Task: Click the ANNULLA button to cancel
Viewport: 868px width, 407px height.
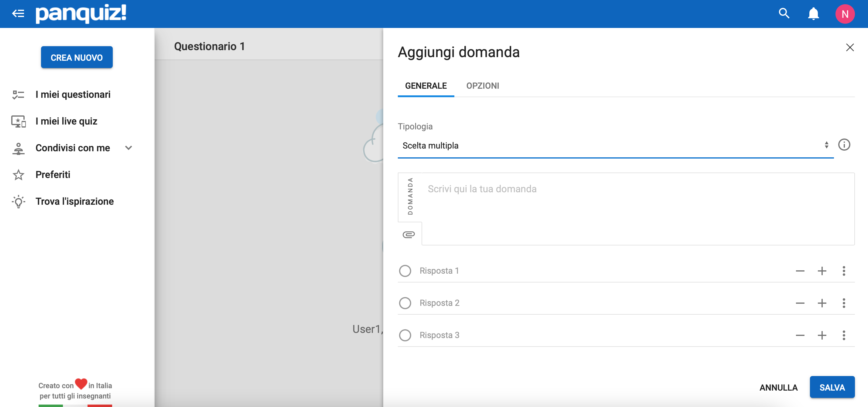Action: [x=778, y=387]
